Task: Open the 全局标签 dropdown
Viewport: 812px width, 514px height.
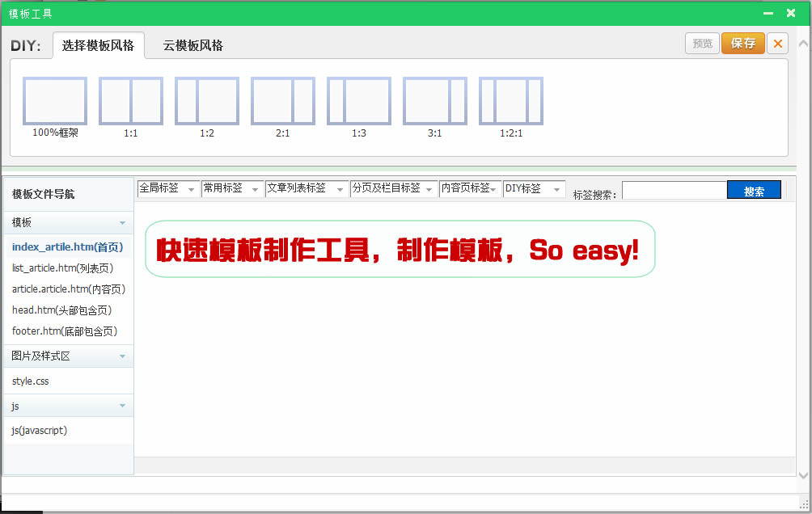Action: (x=168, y=188)
